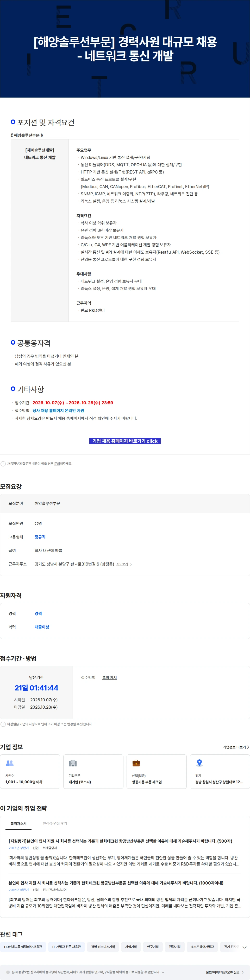Click the people icon in 사원수 card

(x=10, y=763)
